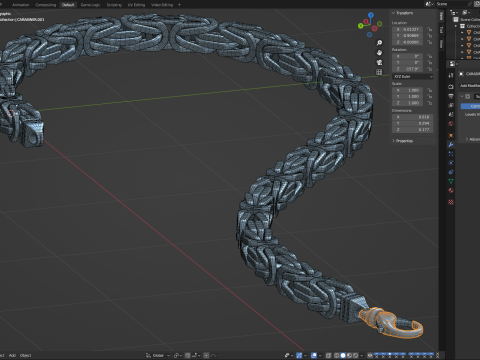Lock Rotation X with padlock icon

pos(430,56)
